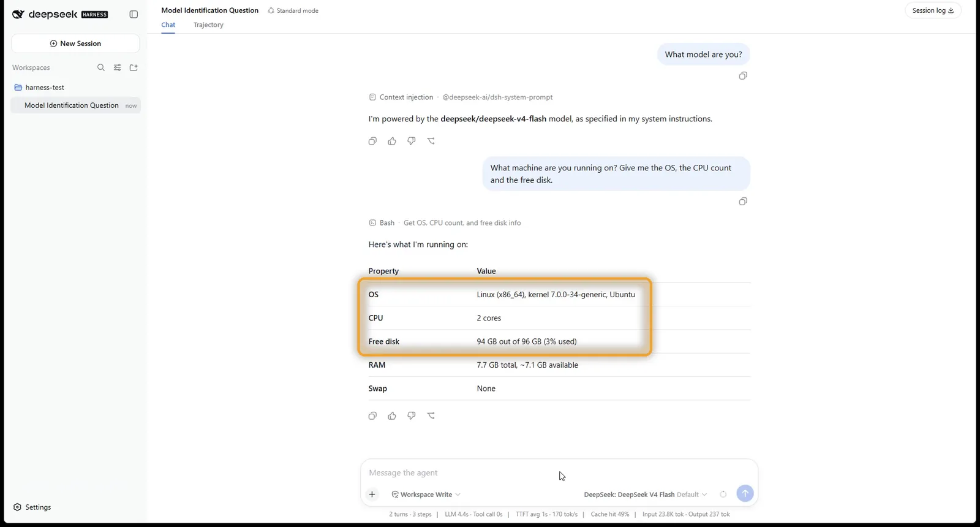
Task: Thumbs down the machine info answer
Action: (412, 415)
